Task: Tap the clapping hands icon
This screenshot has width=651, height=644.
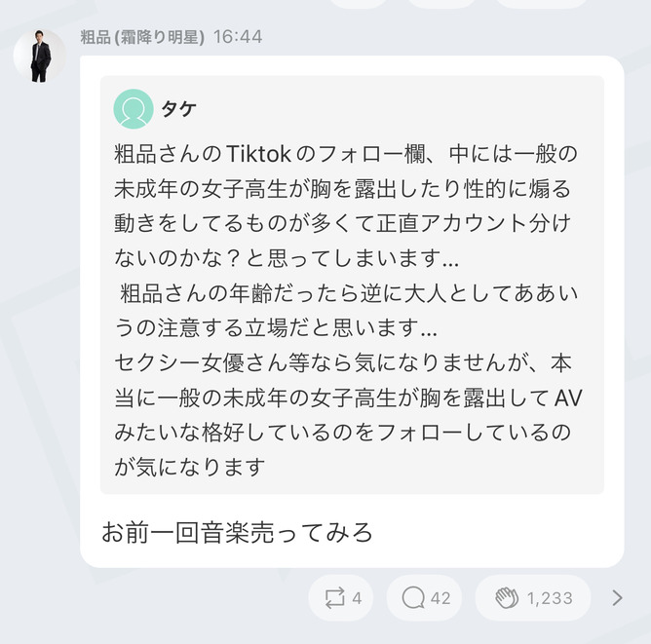Action: coord(506,598)
